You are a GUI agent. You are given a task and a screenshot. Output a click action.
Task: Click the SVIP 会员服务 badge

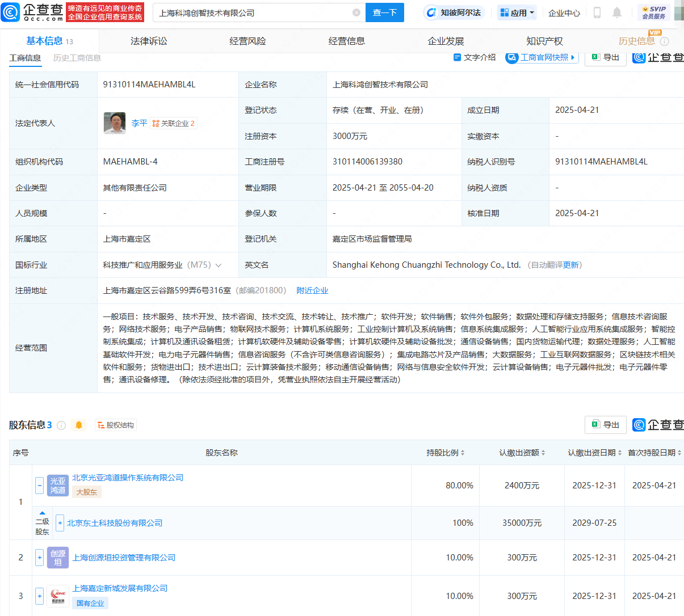(654, 12)
